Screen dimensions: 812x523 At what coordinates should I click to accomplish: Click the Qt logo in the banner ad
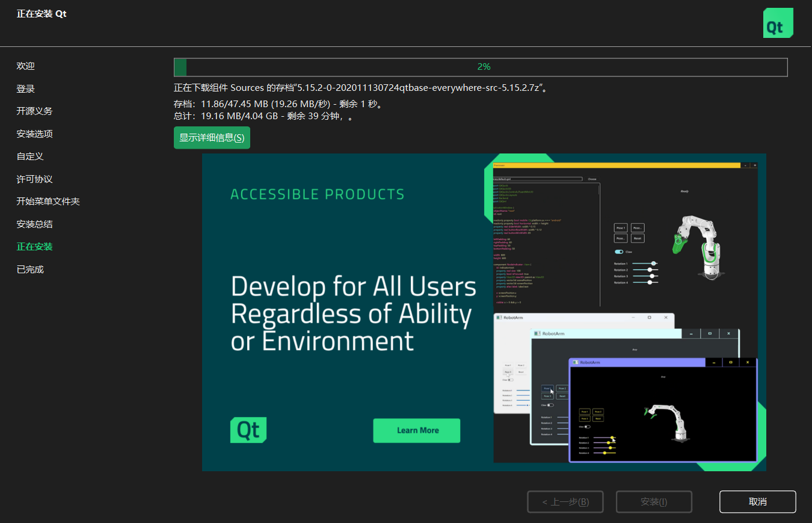point(248,430)
